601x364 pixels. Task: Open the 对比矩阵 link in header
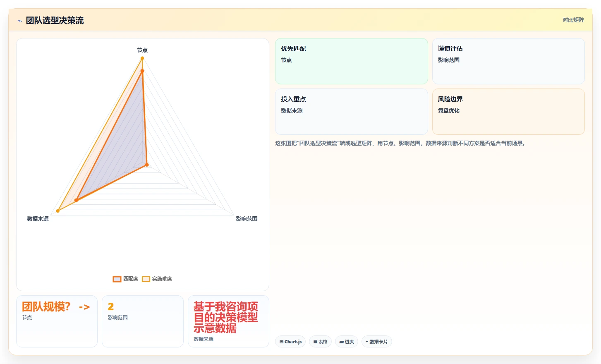[573, 20]
